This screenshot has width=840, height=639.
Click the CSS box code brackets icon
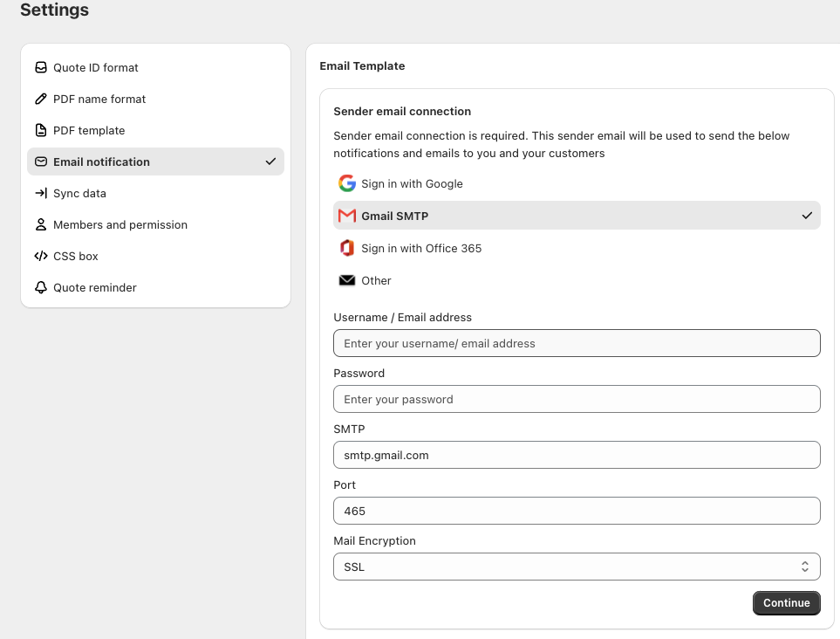41,256
